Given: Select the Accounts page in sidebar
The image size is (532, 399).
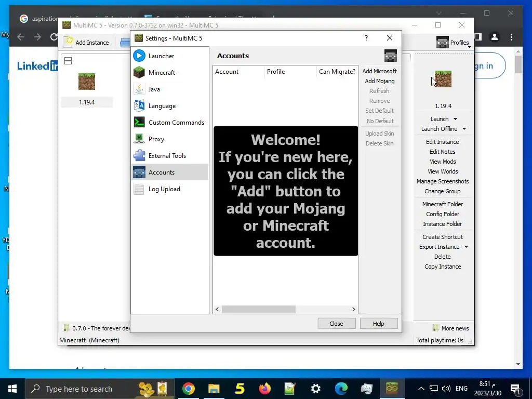Looking at the screenshot, I should click(170, 172).
